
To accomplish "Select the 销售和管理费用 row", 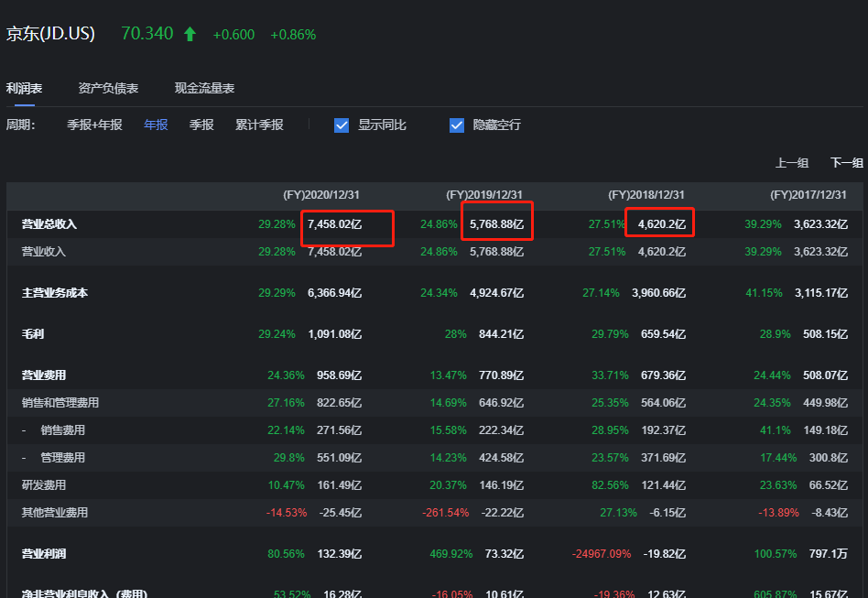I will click(x=60, y=403).
